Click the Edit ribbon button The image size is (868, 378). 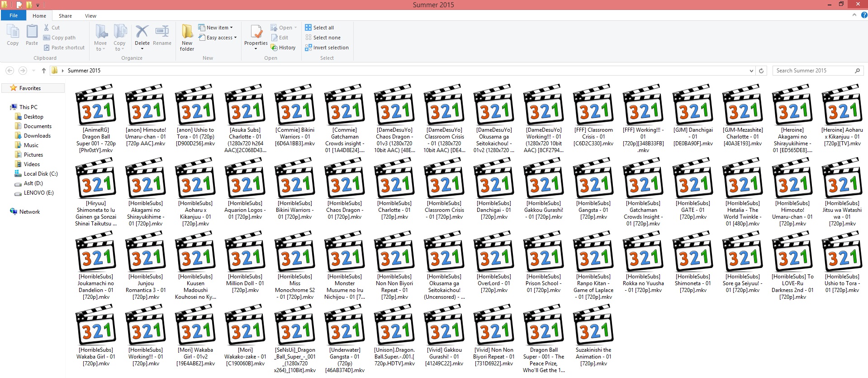tap(280, 38)
